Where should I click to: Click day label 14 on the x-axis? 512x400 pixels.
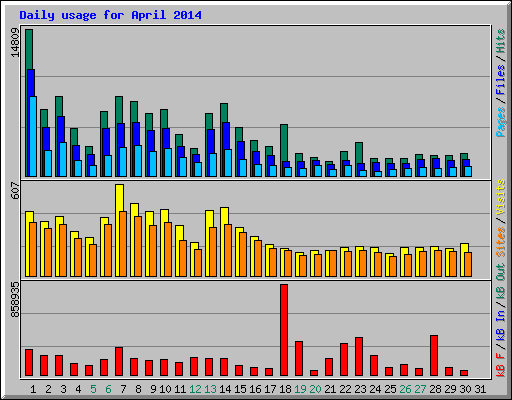[x=225, y=389]
